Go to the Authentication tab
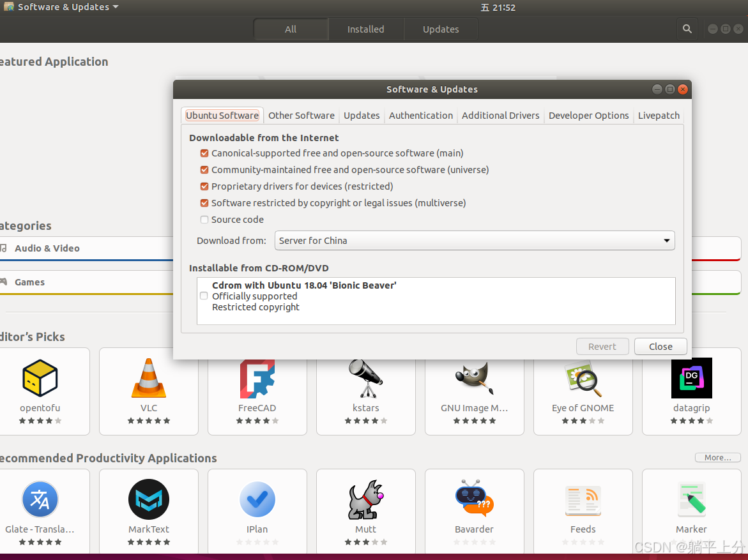 (x=421, y=116)
